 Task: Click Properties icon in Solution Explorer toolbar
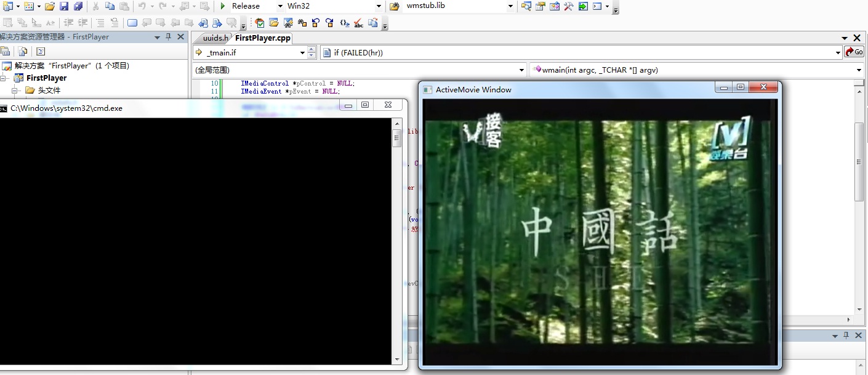(x=6, y=52)
